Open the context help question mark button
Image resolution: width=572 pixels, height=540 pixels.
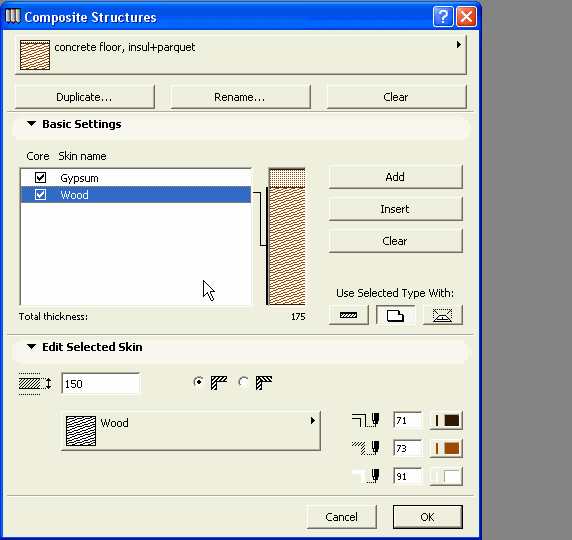pos(443,17)
